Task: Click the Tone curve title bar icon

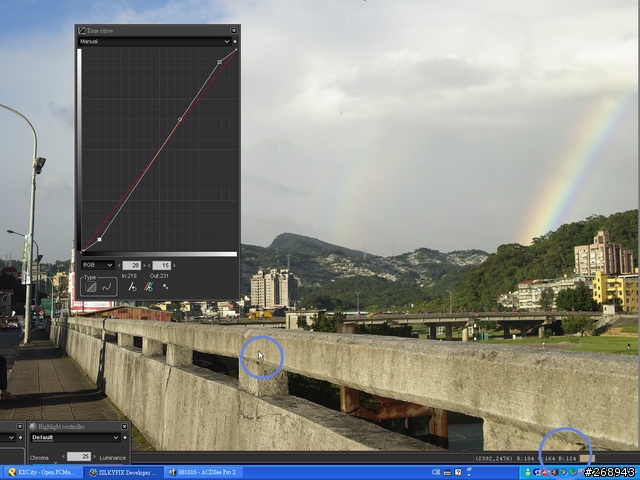Action: tap(82, 31)
